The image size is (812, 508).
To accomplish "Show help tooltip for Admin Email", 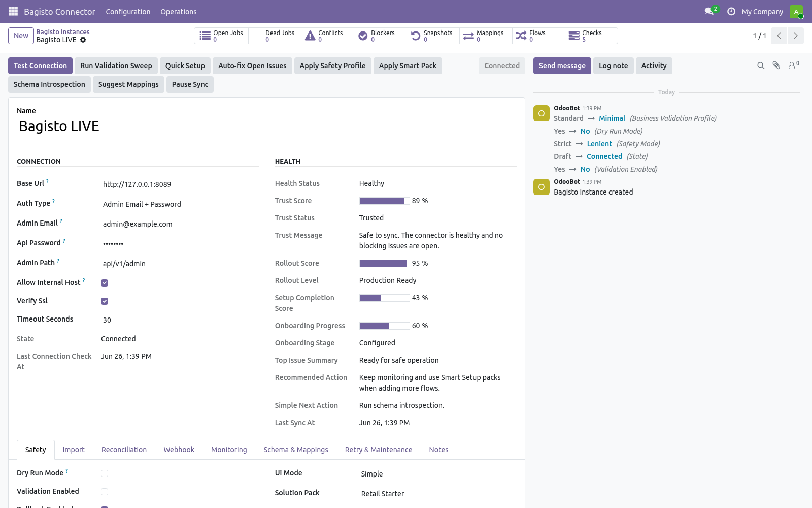I will [x=61, y=220].
